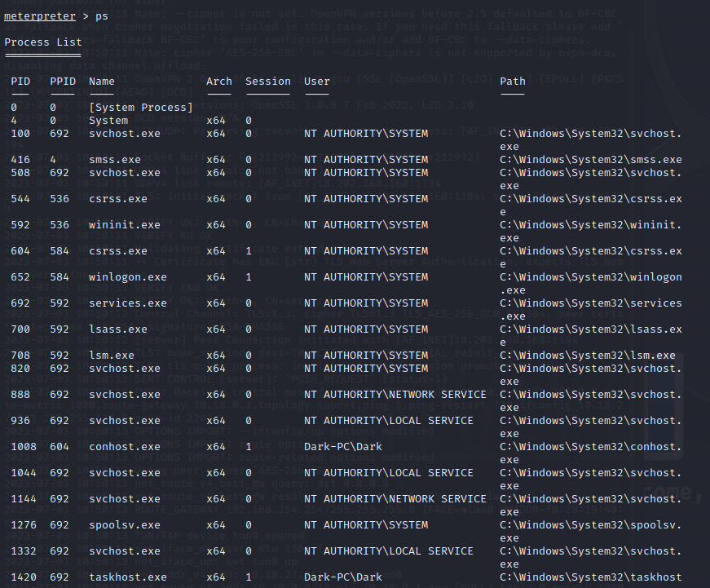Click the User column header

tap(317, 82)
